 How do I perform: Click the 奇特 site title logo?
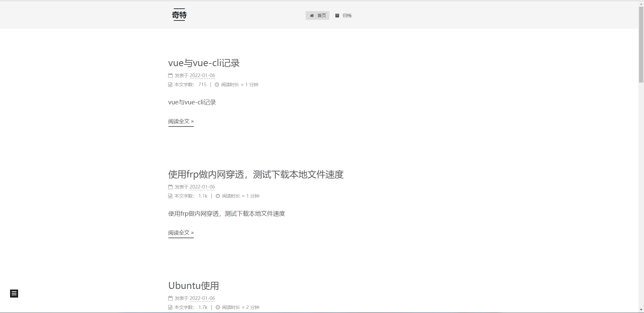click(x=179, y=15)
